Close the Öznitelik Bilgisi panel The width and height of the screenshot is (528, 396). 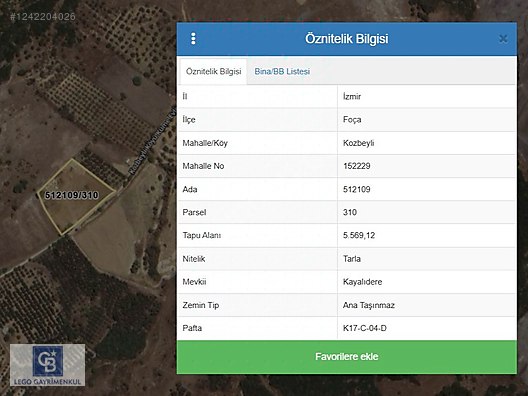click(x=503, y=39)
